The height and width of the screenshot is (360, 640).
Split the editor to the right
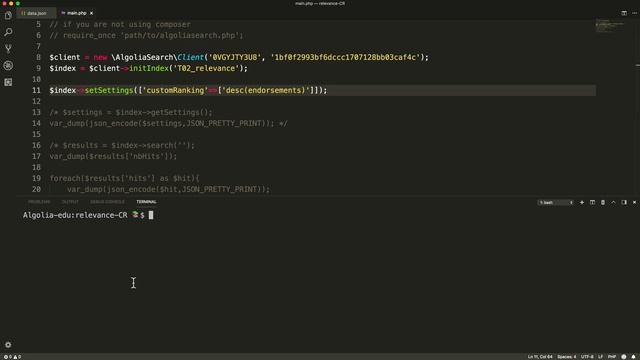click(624, 13)
